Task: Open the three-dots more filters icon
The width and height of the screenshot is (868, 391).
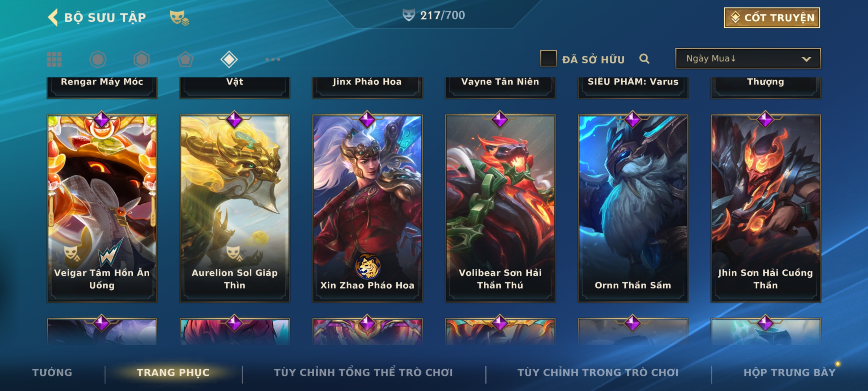Action: coord(273,59)
